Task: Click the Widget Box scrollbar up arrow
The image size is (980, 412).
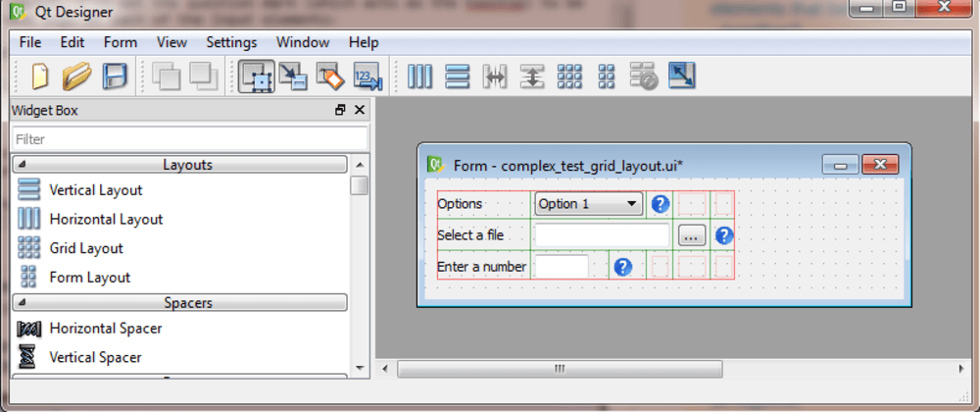Action: (x=360, y=165)
